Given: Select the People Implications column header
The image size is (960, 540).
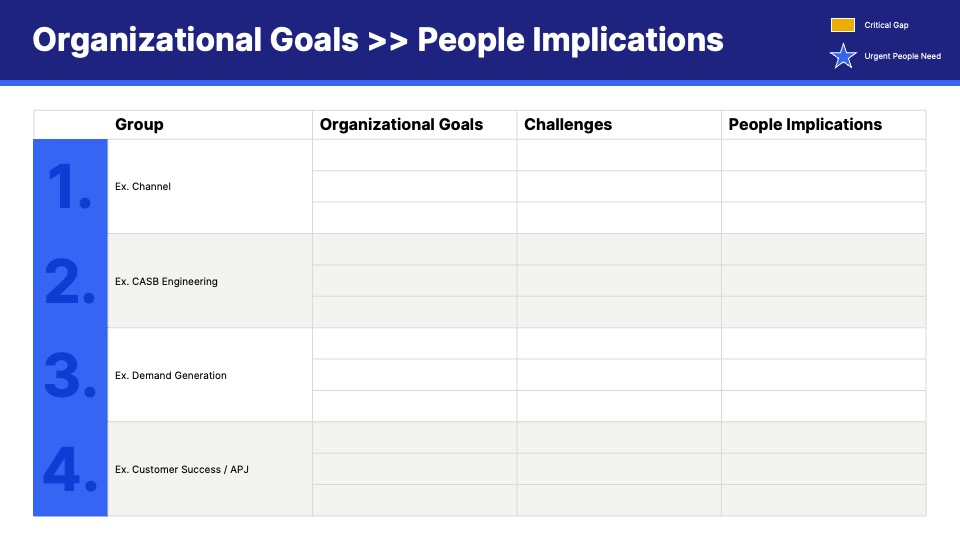Looking at the screenshot, I should [805, 125].
